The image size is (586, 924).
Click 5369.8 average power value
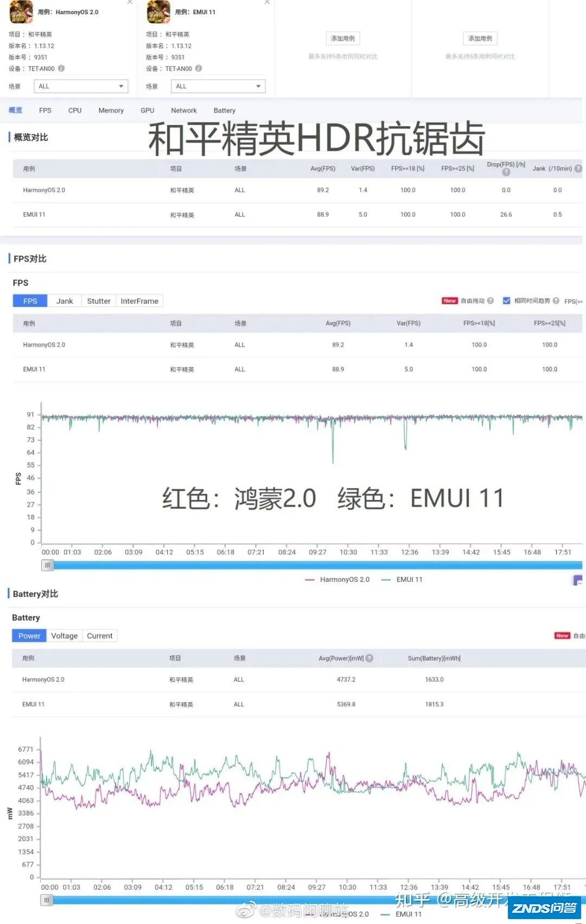346,704
